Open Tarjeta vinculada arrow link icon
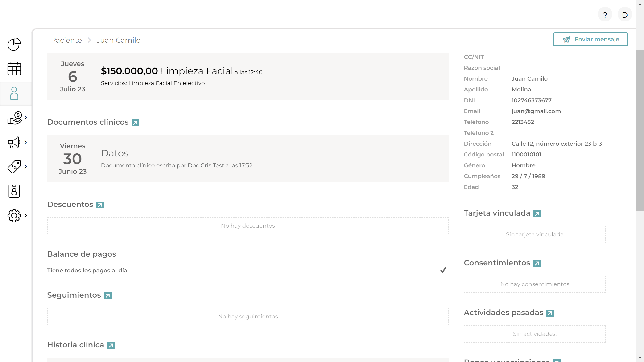Image resolution: width=644 pixels, height=362 pixels. [x=537, y=214]
